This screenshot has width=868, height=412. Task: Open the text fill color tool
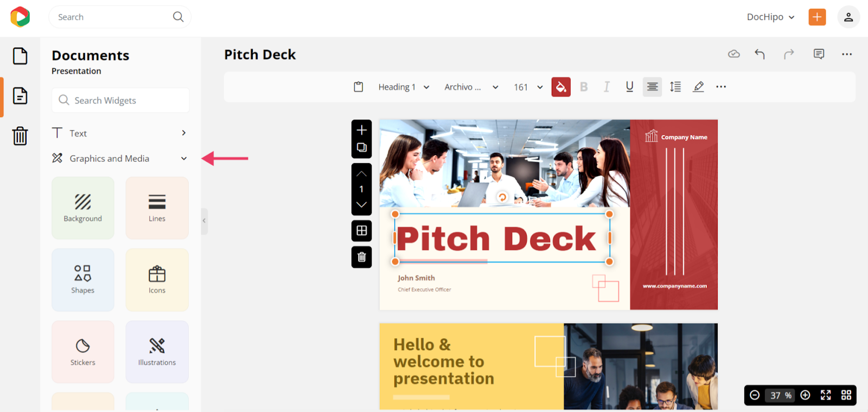[561, 87]
